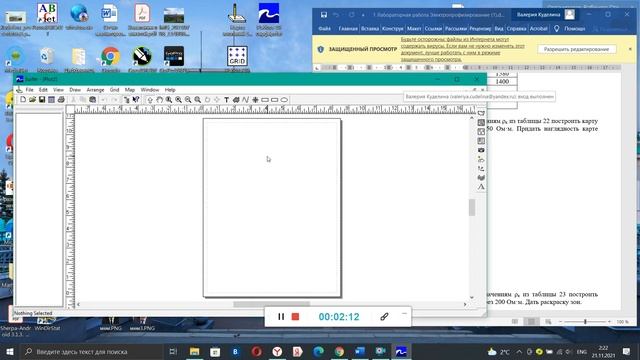Select the Ellipse drawing tool in Surfer
This screenshot has width=640, height=360.
tap(284, 100)
